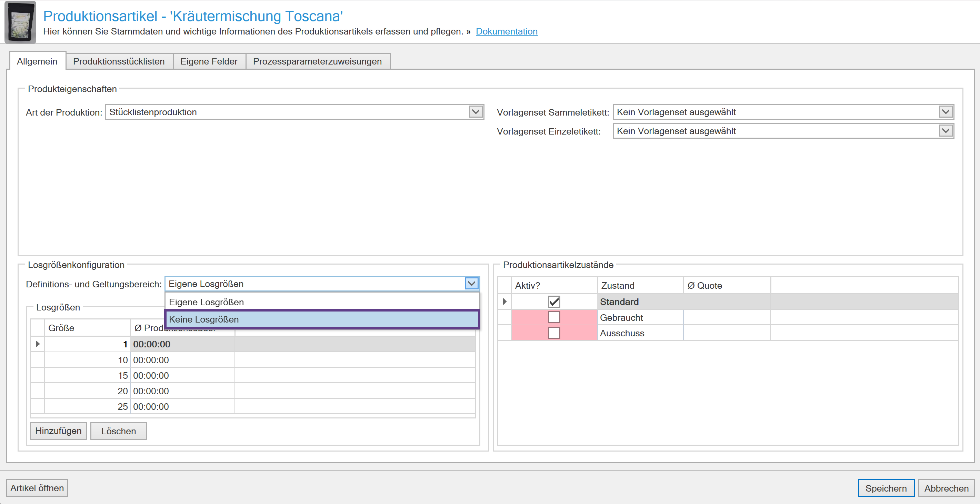Viewport: 980px width, 504px height.
Task: Open the Prozessparameterzuweisungen tab
Action: coord(317,61)
